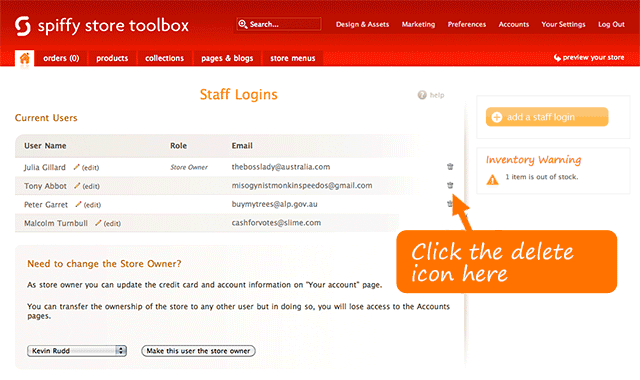
Task: Open the Kevin Rudd user dropdown
Action: (x=77, y=351)
